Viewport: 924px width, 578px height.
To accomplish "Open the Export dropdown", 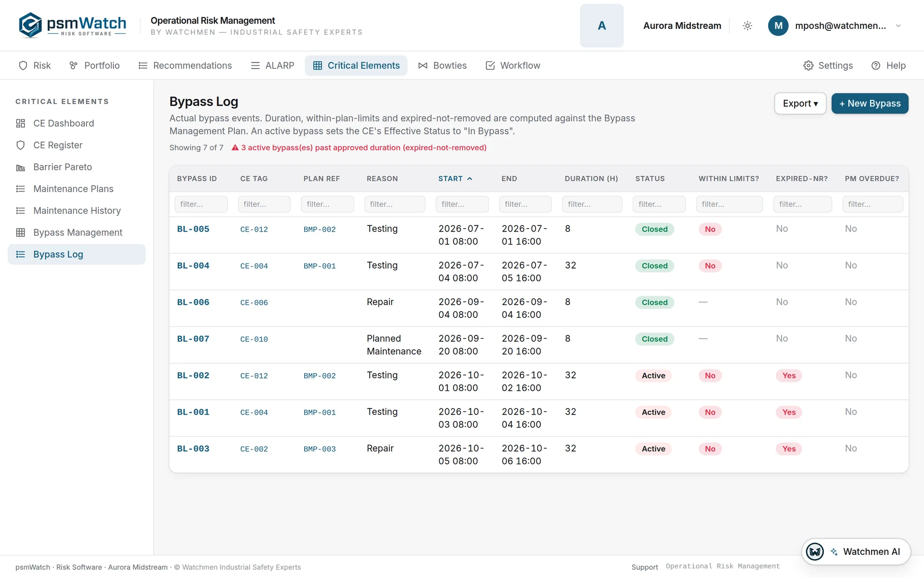I will coord(800,104).
